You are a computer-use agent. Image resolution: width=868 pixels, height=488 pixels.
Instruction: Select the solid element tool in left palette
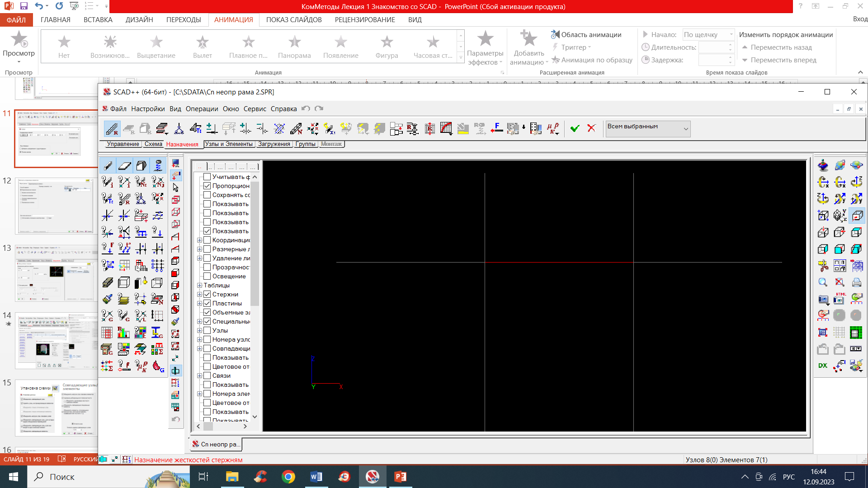pyautogui.click(x=141, y=166)
